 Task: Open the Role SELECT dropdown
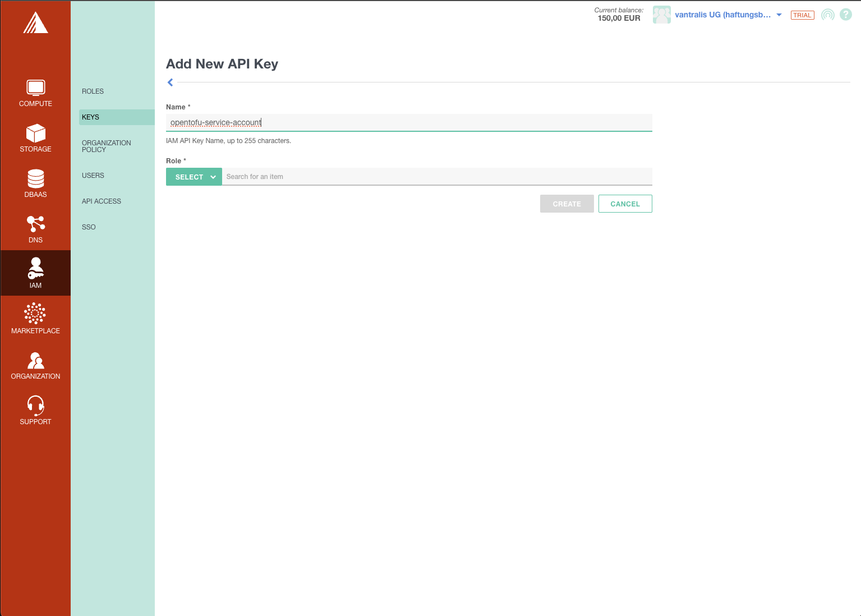point(194,176)
